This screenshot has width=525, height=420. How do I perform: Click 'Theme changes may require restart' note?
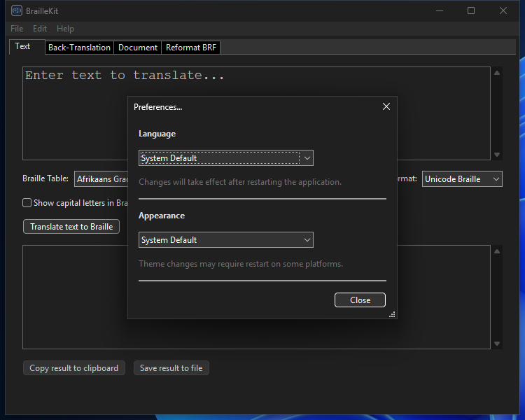241,264
